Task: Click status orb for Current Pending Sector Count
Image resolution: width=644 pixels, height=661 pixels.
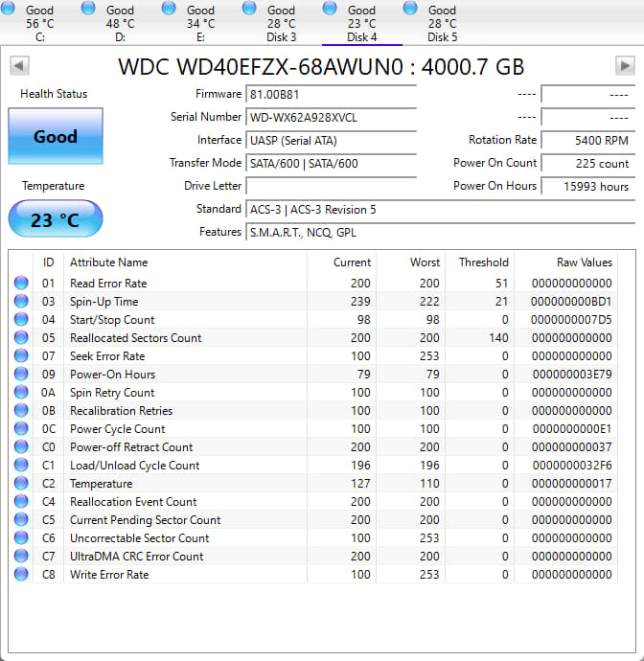Action: [x=21, y=519]
